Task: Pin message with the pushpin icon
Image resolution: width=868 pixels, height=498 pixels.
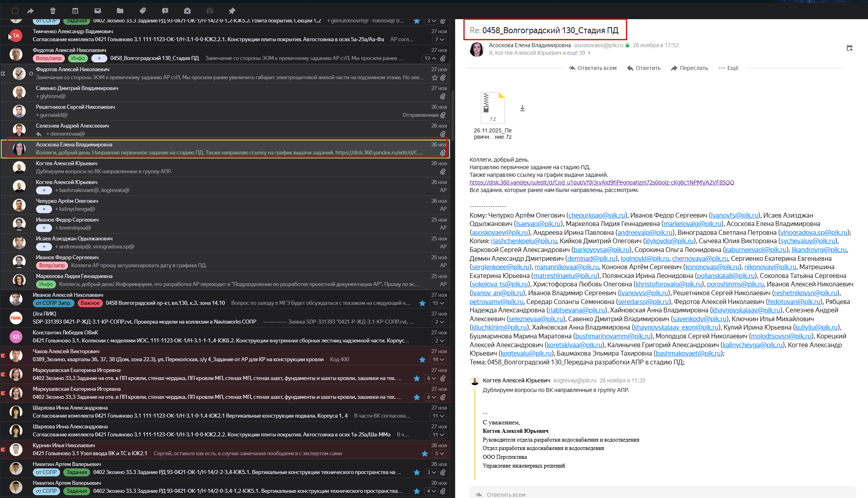Action: [232, 11]
